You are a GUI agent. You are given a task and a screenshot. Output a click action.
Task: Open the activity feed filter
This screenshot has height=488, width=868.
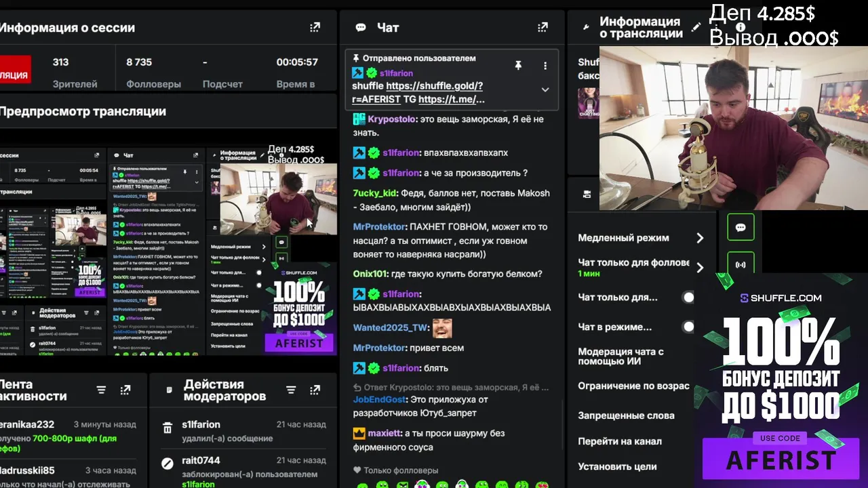click(x=101, y=390)
